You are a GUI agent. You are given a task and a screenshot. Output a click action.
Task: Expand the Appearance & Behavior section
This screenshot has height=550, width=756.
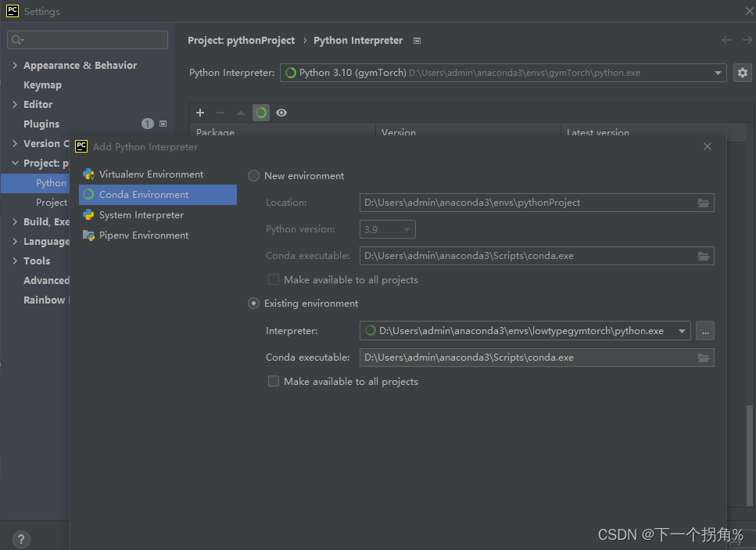point(15,65)
